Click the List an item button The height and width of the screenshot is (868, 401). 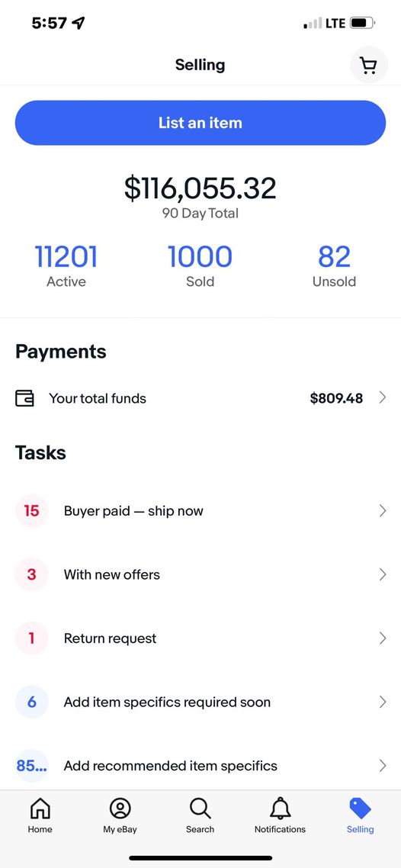click(200, 123)
